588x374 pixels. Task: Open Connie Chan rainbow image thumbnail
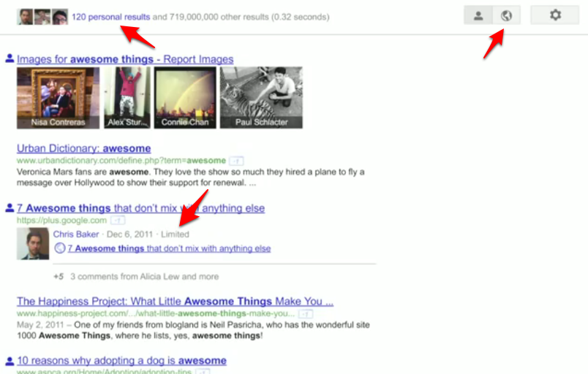point(185,98)
